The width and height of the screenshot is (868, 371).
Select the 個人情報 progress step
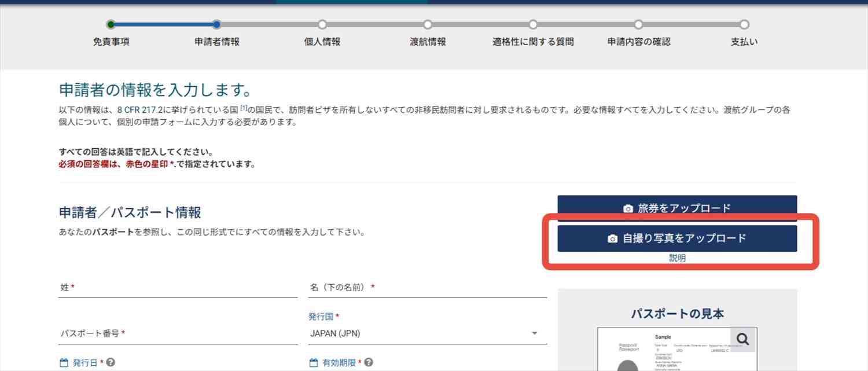[322, 24]
